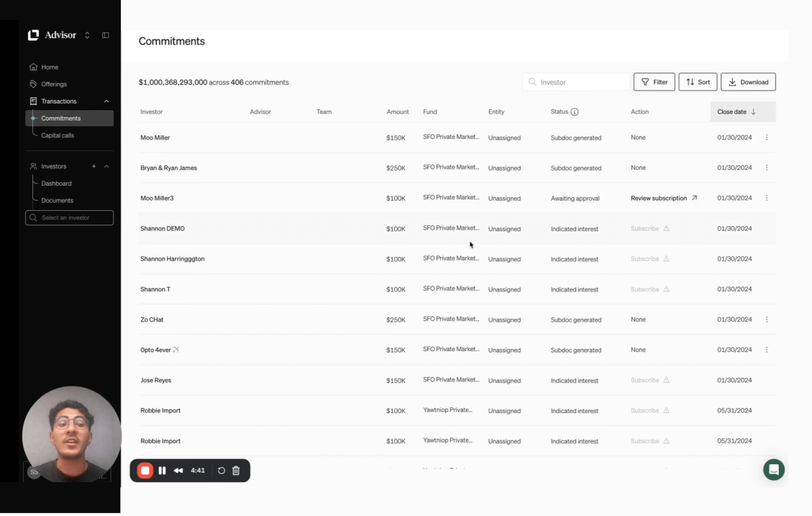Screen dimensions: 812x516
Task: Add an investor with plus icon
Action: 93,166
